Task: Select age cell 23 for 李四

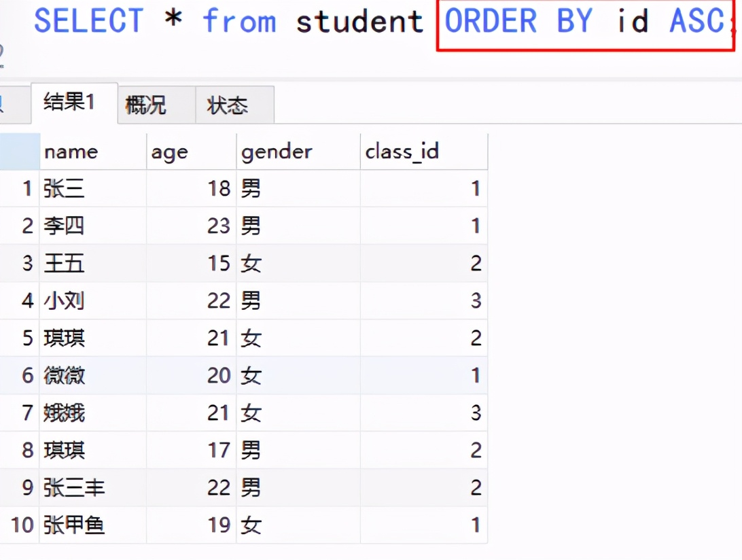Action: [191, 226]
